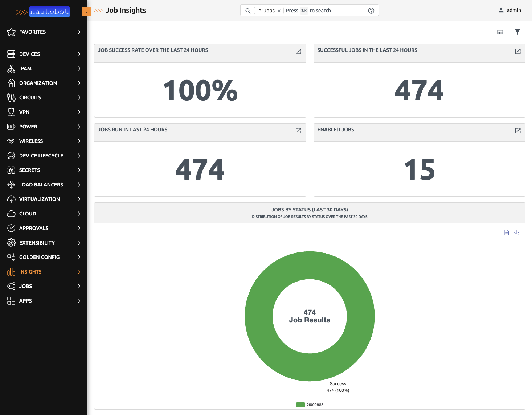Open external link on Jobs Run card
The width and height of the screenshot is (532, 415).
coord(298,131)
